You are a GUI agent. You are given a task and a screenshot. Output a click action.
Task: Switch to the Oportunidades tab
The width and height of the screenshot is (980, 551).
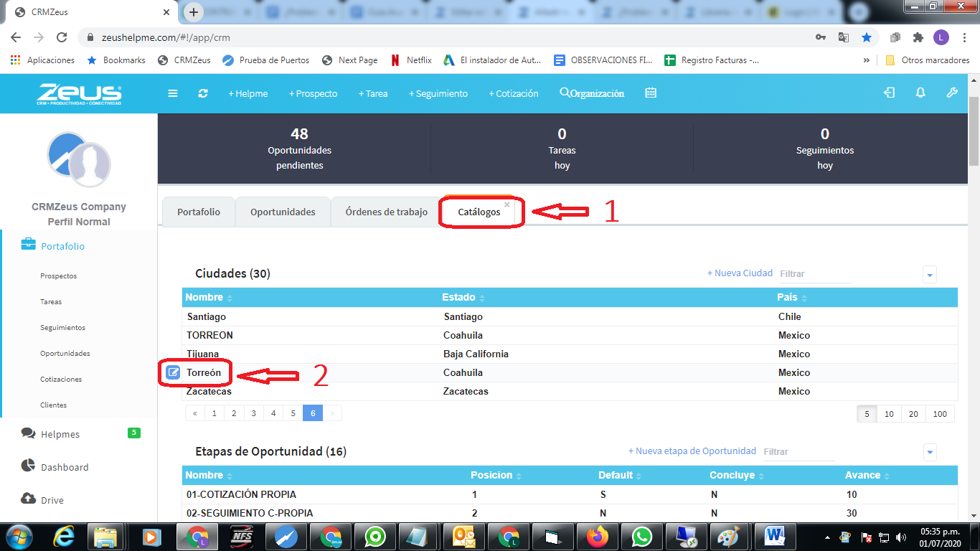282,212
